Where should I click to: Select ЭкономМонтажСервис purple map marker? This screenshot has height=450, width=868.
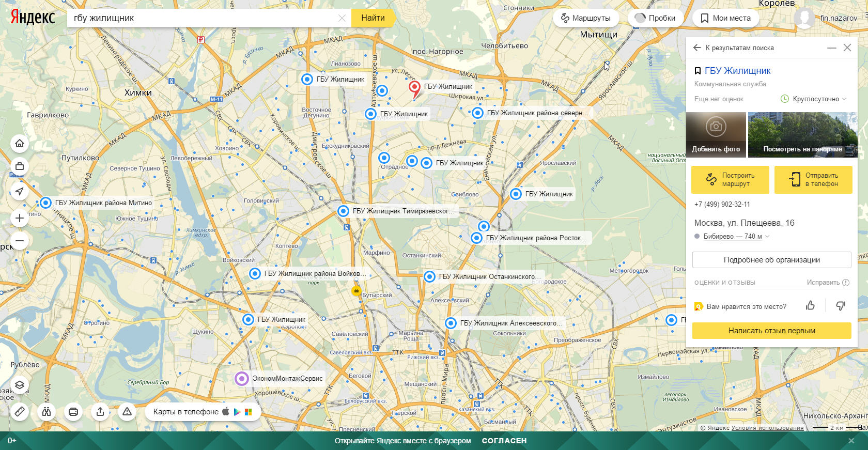tap(241, 378)
